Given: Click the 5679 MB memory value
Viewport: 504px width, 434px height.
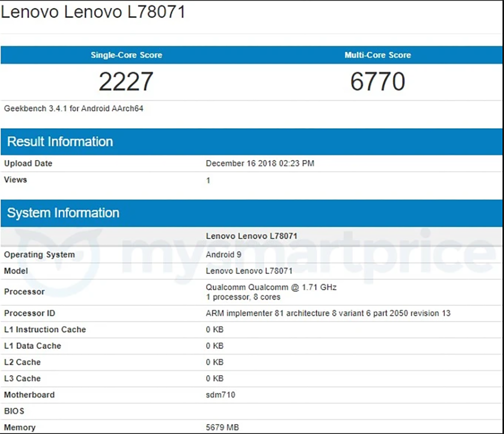Looking at the screenshot, I should 223,428.
